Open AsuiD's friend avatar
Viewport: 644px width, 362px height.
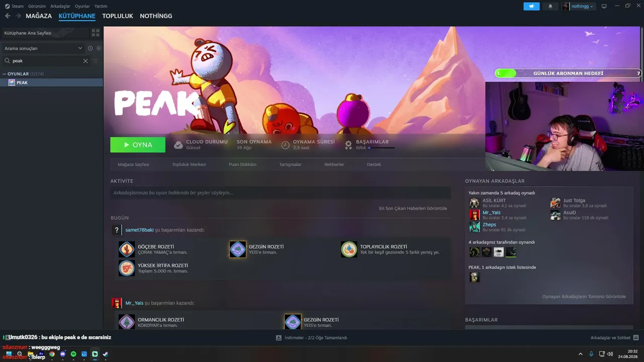pyautogui.click(x=555, y=215)
